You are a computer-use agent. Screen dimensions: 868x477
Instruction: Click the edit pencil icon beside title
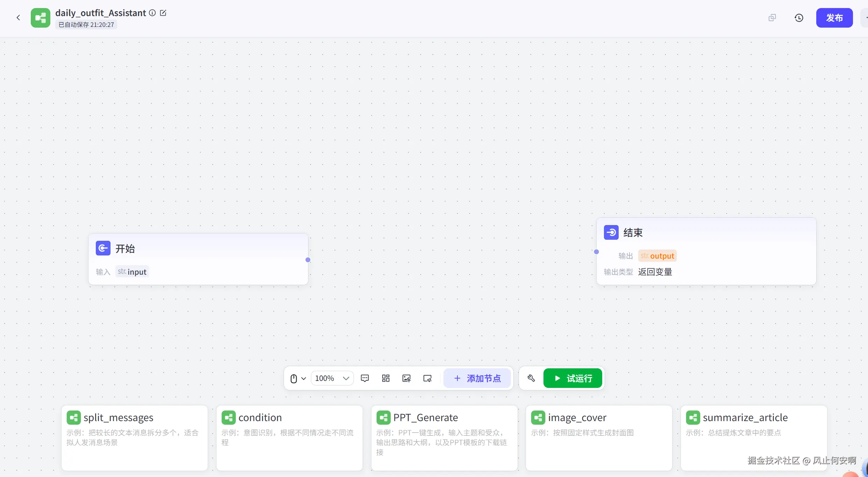[163, 13]
